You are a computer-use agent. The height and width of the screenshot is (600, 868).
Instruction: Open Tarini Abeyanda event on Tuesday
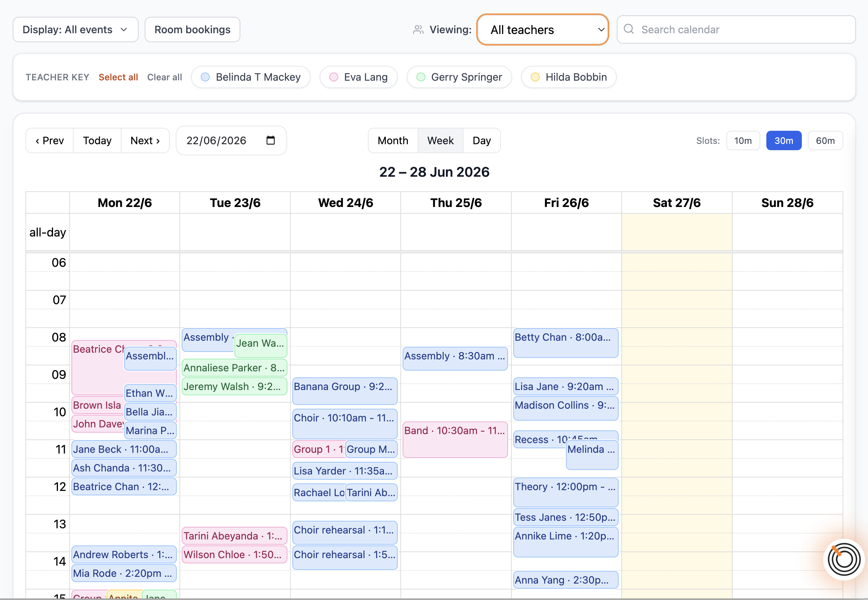coord(234,536)
